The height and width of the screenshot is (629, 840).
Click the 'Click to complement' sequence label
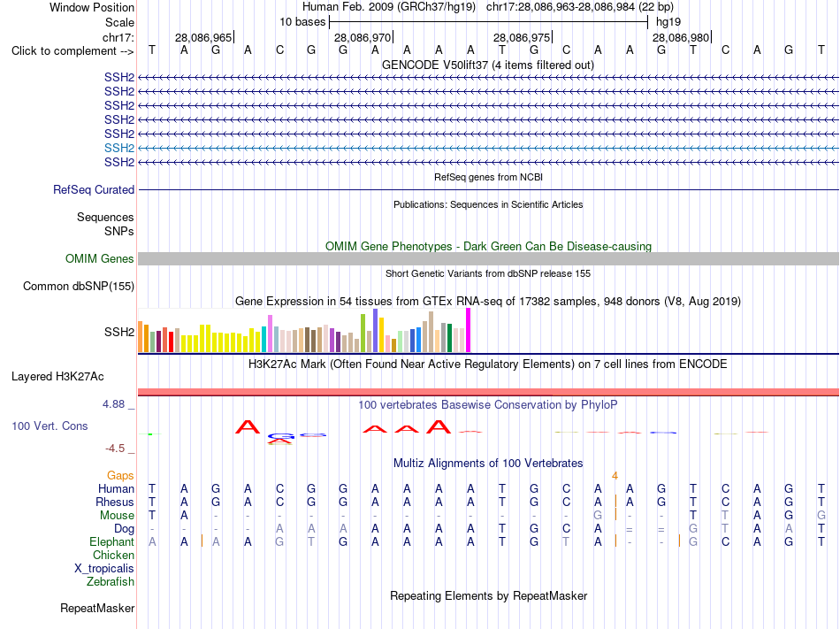coord(73,51)
